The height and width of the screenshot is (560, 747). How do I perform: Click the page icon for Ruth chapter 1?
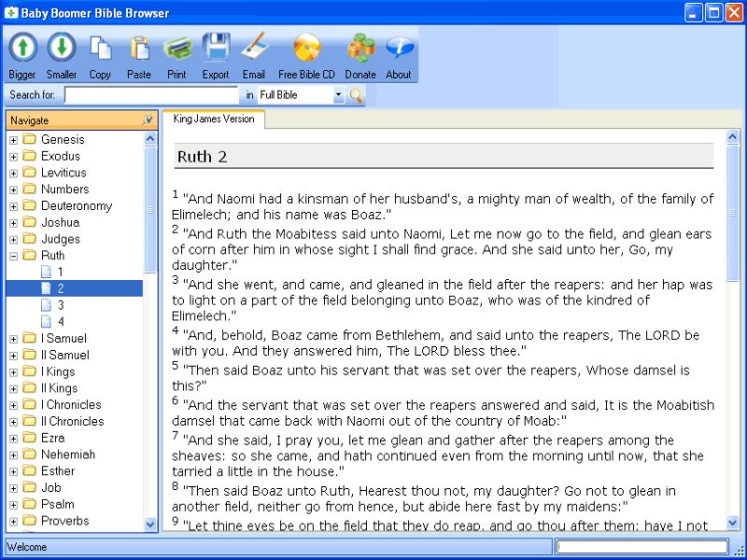[46, 272]
